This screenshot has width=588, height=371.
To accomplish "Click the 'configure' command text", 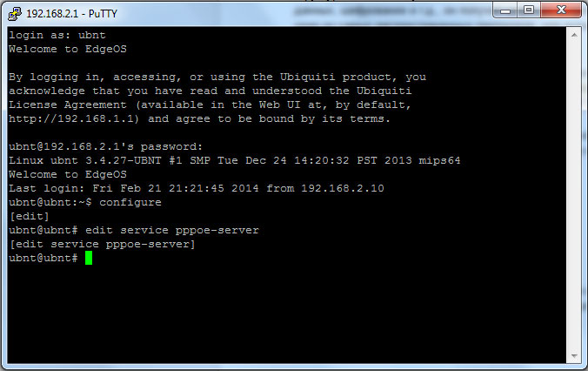I will 130,202.
